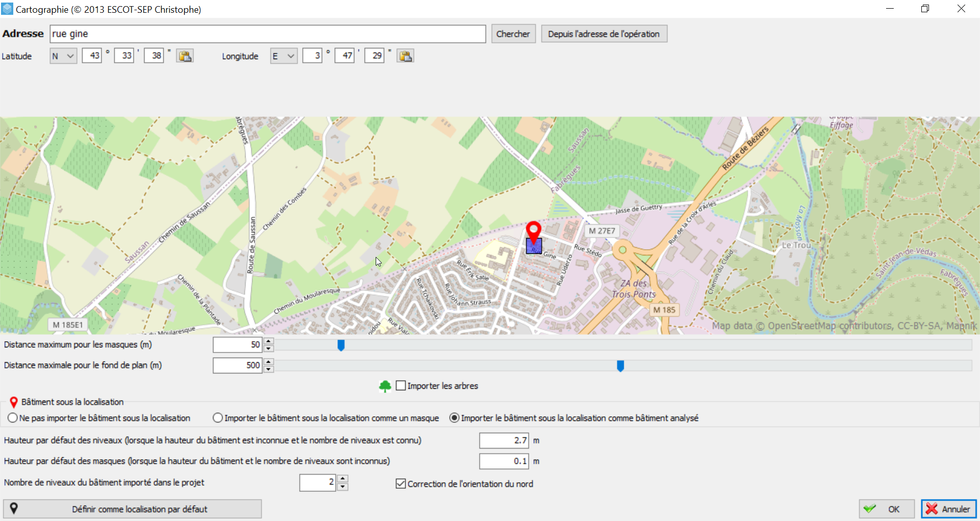Click longitude seconds field showing 29

pyautogui.click(x=375, y=56)
